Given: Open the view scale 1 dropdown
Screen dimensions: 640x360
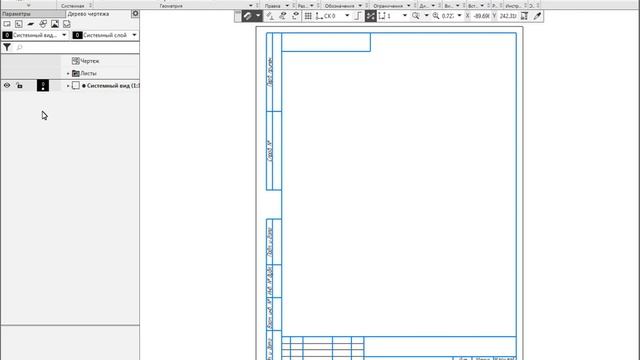Looking at the screenshot, I should [x=404, y=16].
